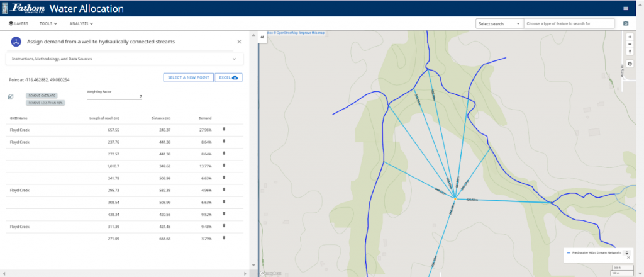Image resolution: width=644 pixels, height=277 pixels.
Task: Click the feature search text field
Action: (569, 24)
